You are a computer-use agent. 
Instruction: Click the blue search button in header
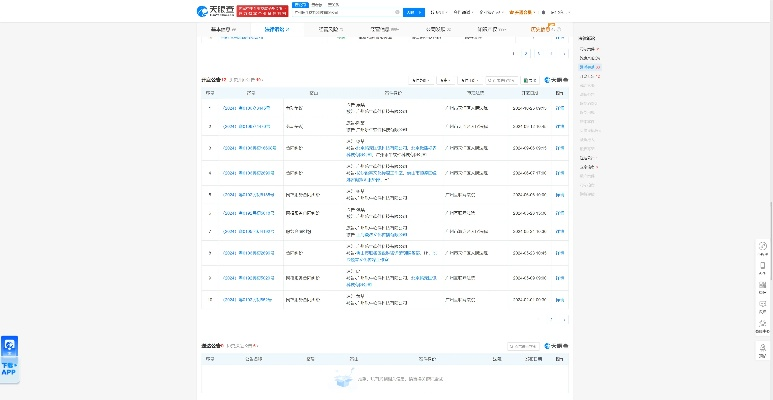414,12
